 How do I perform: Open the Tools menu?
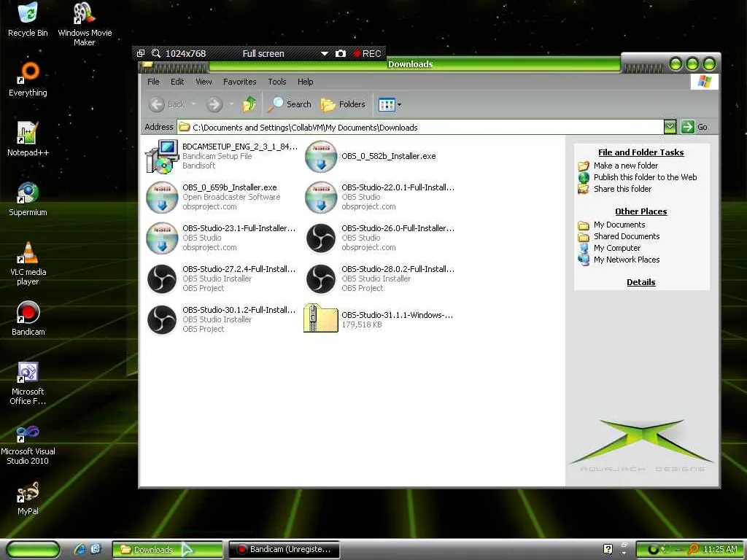click(276, 82)
